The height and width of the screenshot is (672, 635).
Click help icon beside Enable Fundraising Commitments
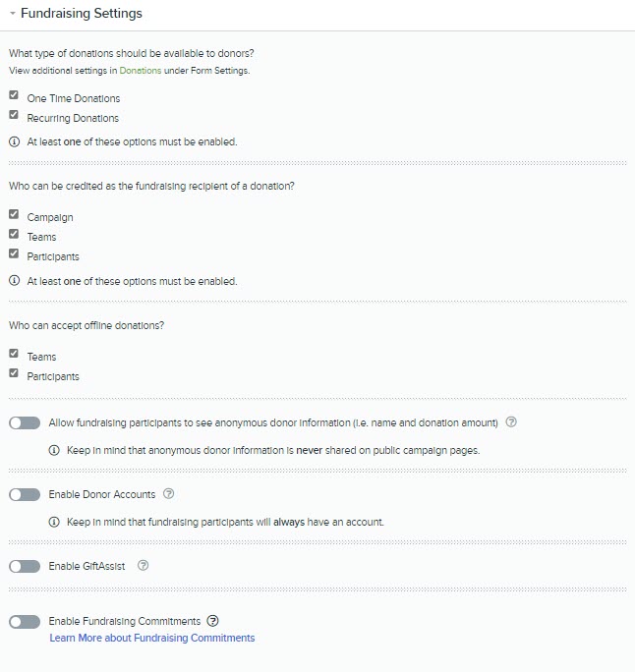(x=212, y=621)
